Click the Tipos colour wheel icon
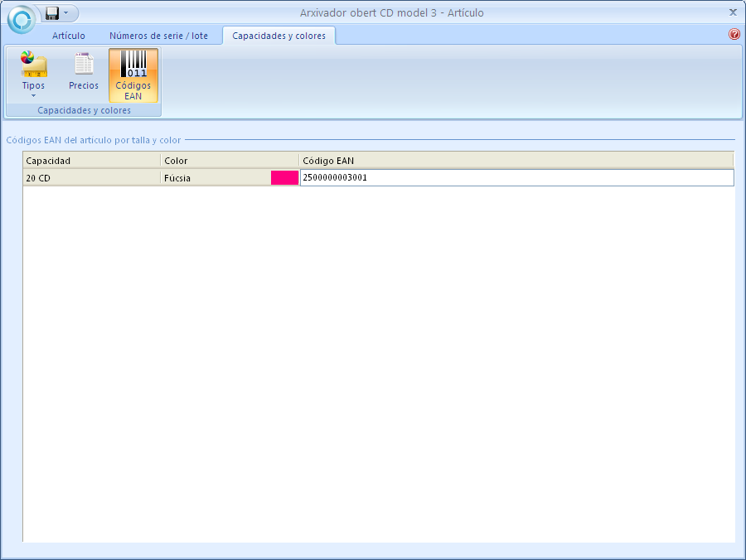Image resolution: width=746 pixels, height=560 pixels. point(33,65)
